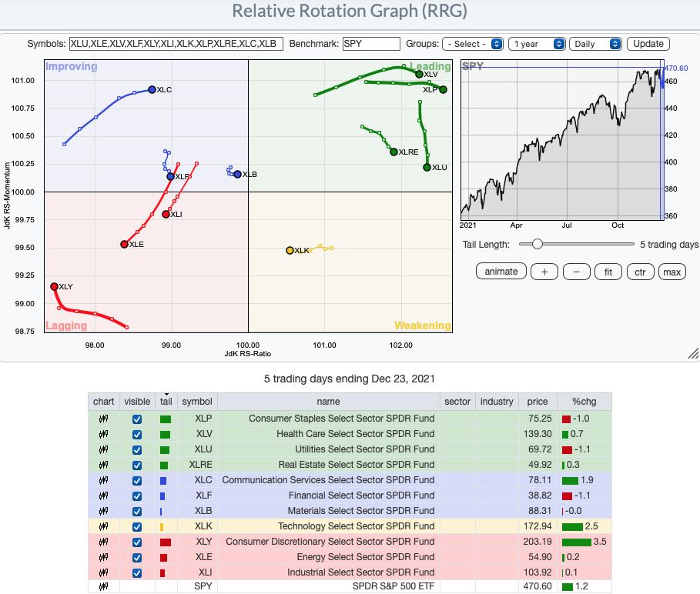Sort table by price column
700x594 pixels.
pyautogui.click(x=537, y=402)
